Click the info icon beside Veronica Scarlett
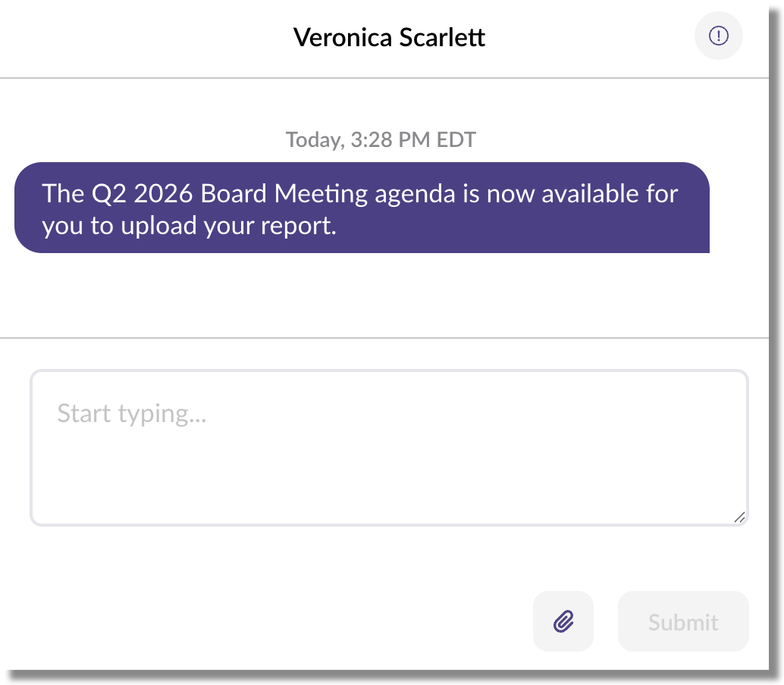This screenshot has width=784, height=685. [718, 36]
